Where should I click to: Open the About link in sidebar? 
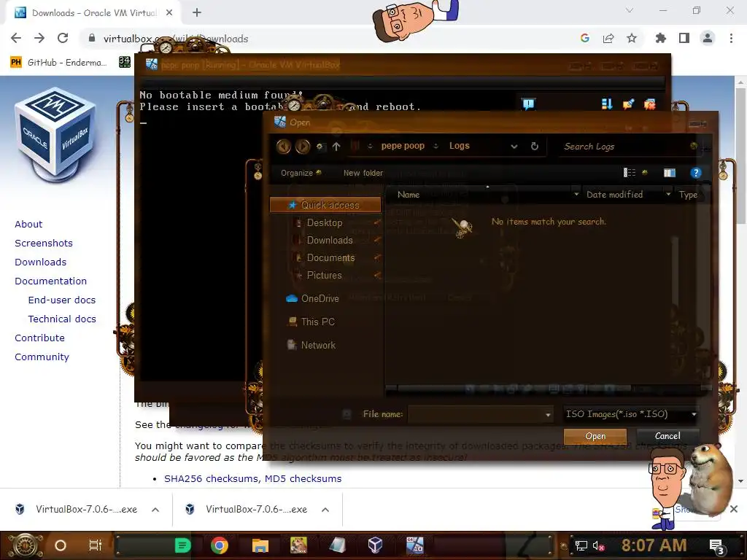coord(28,224)
